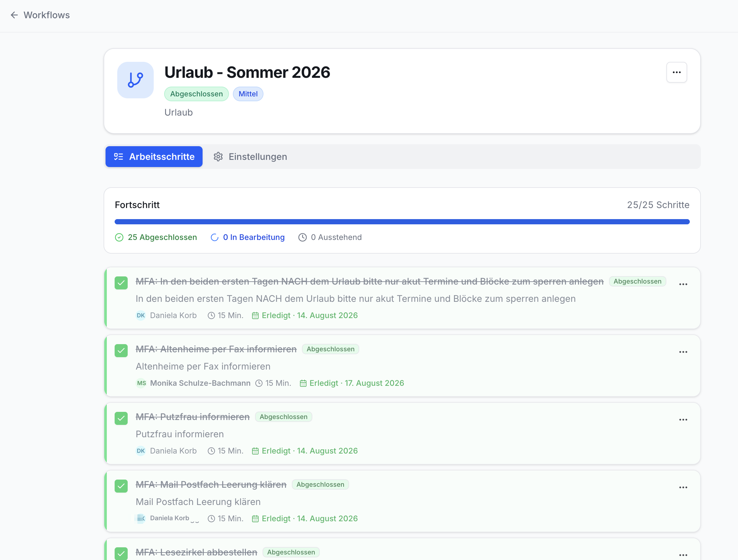Go back using the Workflows arrow icon
738x560 pixels.
pos(14,15)
